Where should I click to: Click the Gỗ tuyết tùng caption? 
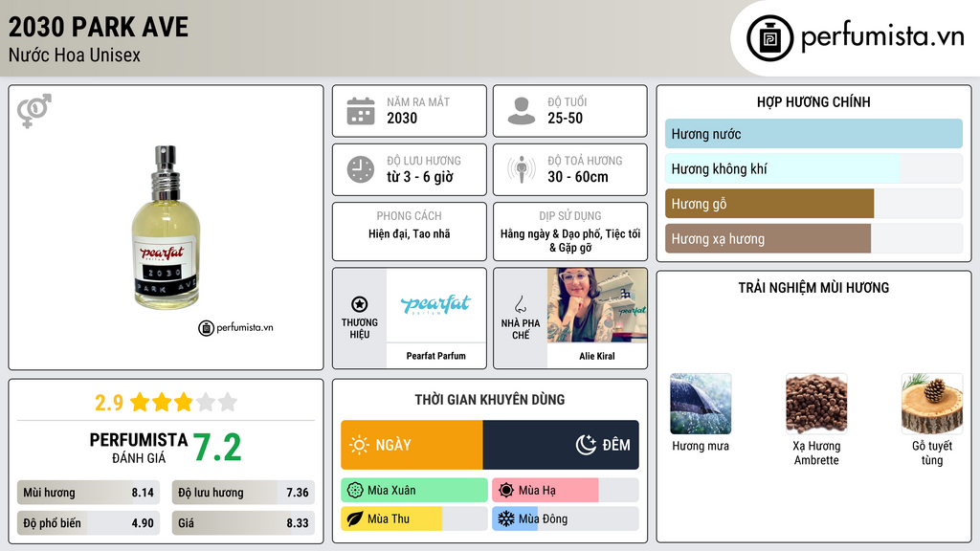pyautogui.click(x=932, y=452)
